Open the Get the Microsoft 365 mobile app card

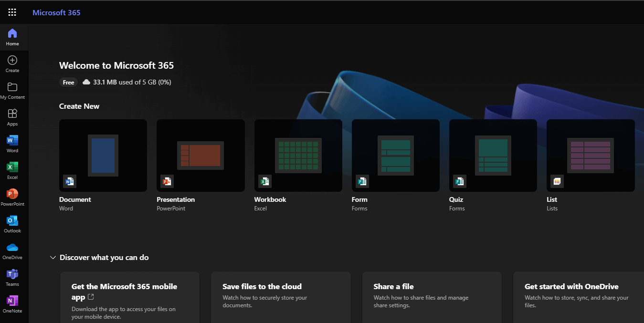[129, 297]
